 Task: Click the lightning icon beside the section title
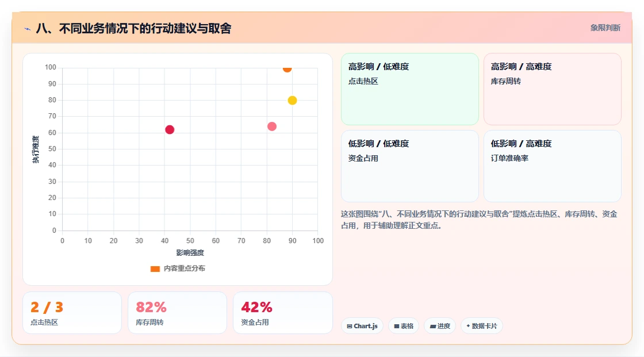tap(28, 29)
